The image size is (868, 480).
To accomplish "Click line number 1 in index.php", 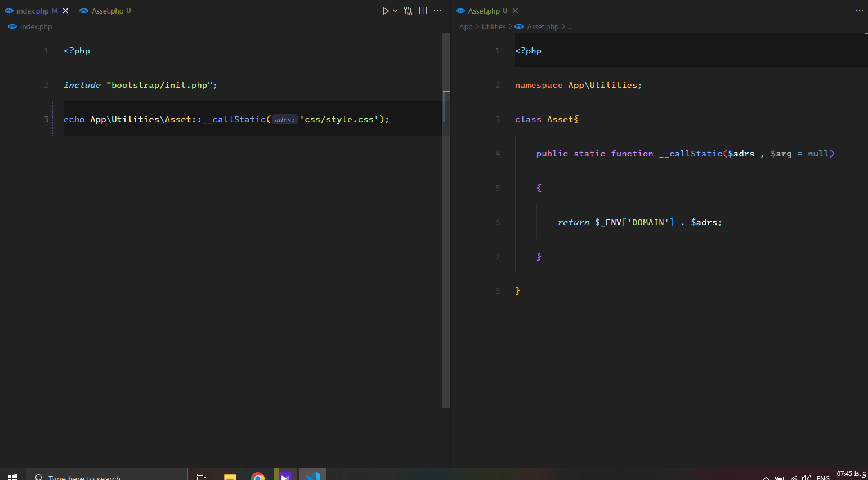I will (46, 51).
